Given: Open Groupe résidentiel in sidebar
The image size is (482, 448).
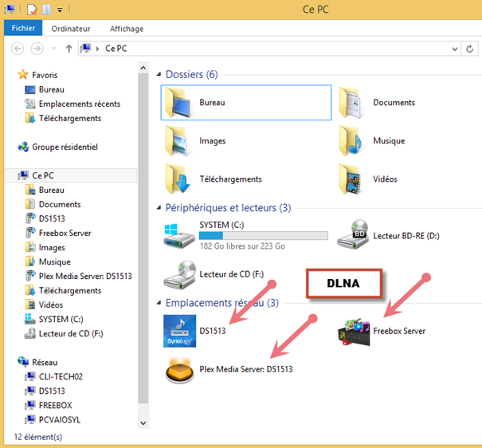Looking at the screenshot, I should tap(65, 147).
